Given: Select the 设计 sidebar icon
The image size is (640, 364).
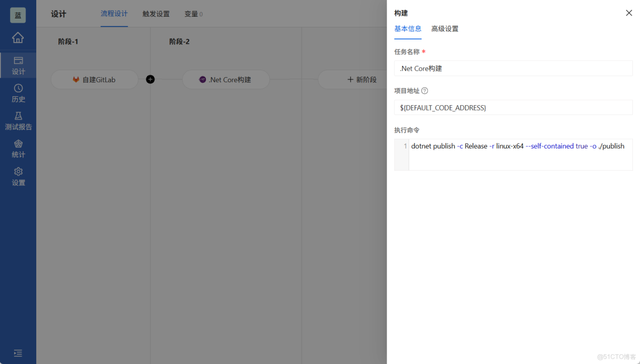Looking at the screenshot, I should coord(18,64).
